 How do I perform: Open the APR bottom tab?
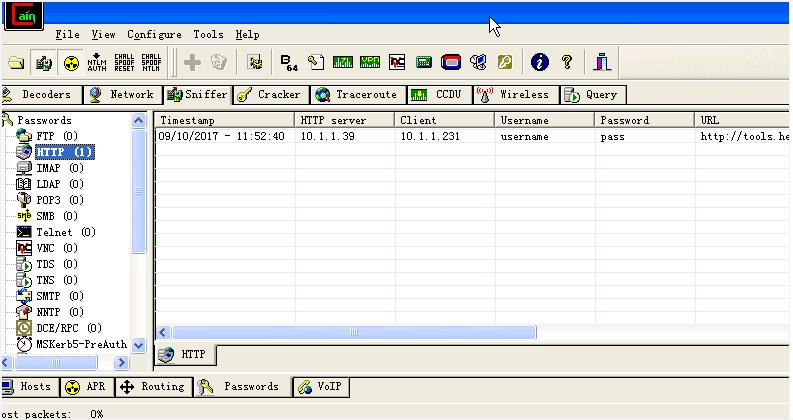click(x=87, y=387)
